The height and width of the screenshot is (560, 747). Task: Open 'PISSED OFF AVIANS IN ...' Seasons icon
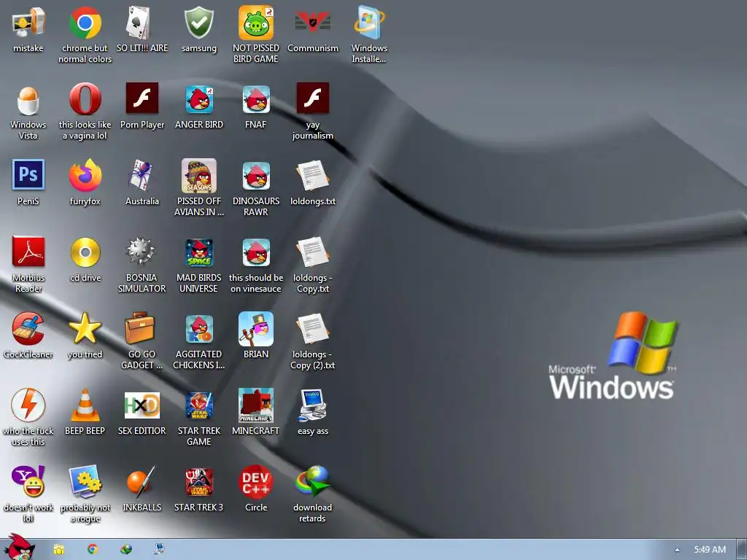[x=199, y=176]
